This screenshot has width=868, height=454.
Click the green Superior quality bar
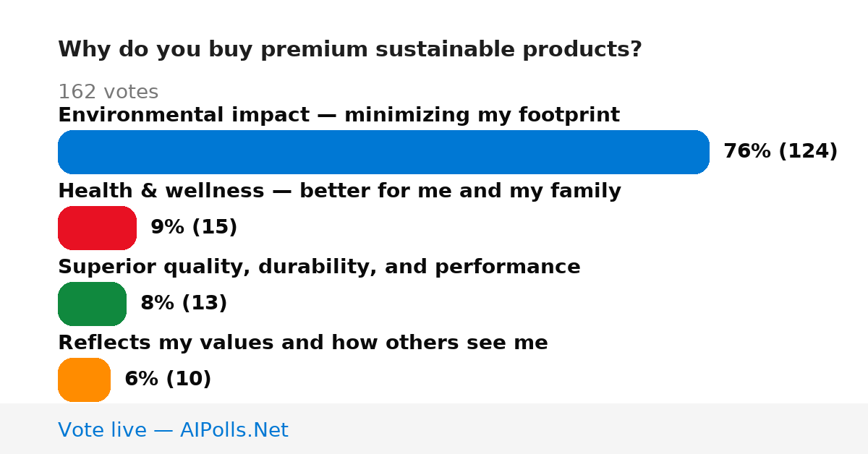pyautogui.click(x=92, y=304)
